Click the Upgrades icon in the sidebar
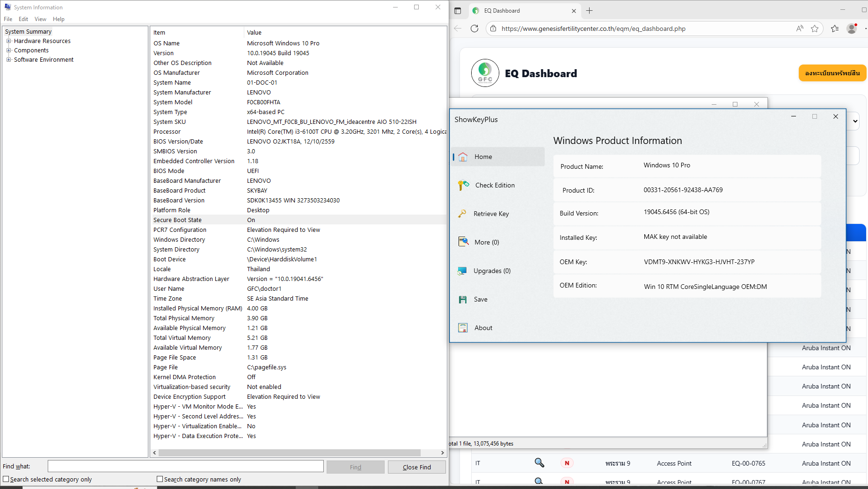This screenshot has height=489, width=868. (x=462, y=271)
